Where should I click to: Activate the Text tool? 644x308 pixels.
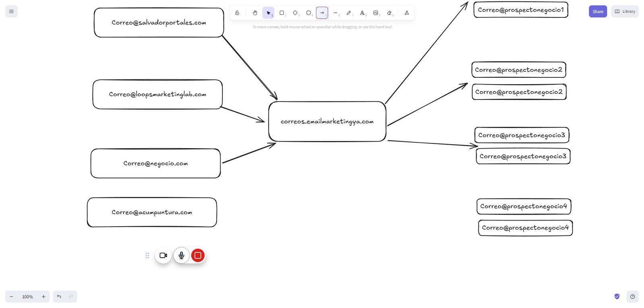pyautogui.click(x=362, y=13)
